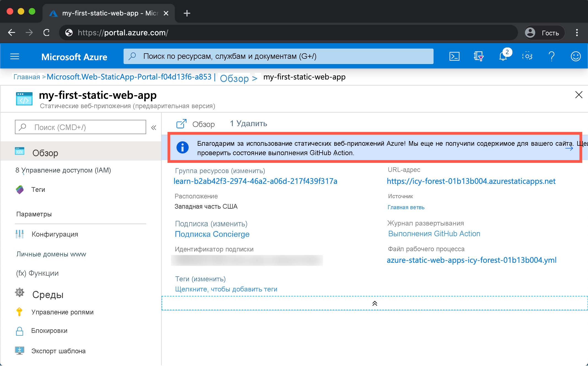Click the Теги tag icon in sidebar
This screenshot has height=366, width=588.
[20, 190]
